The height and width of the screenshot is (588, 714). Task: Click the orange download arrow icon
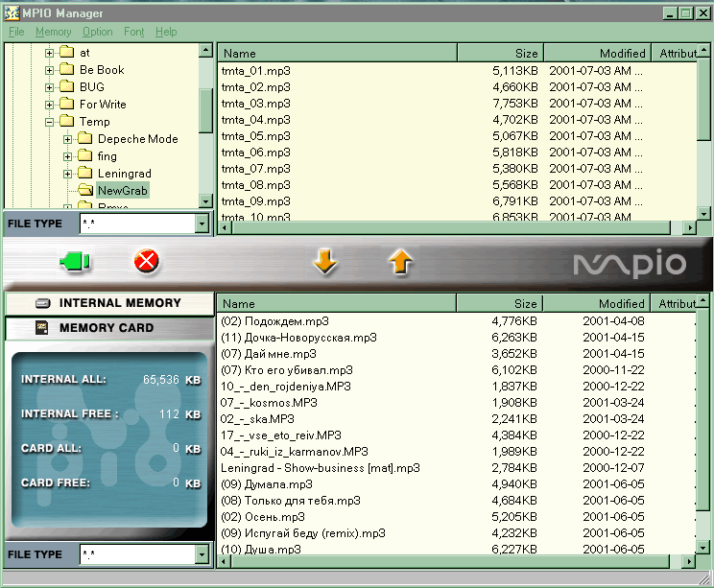(x=325, y=261)
